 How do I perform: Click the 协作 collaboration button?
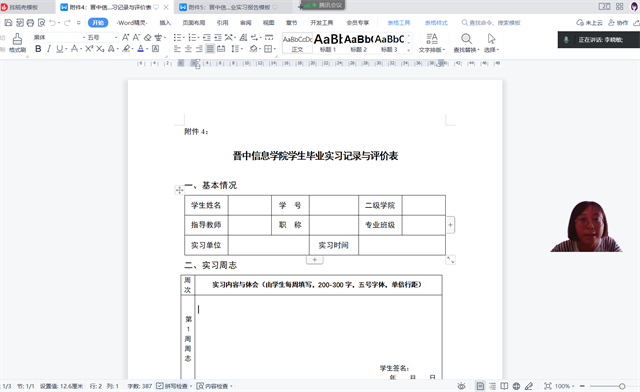coord(618,23)
